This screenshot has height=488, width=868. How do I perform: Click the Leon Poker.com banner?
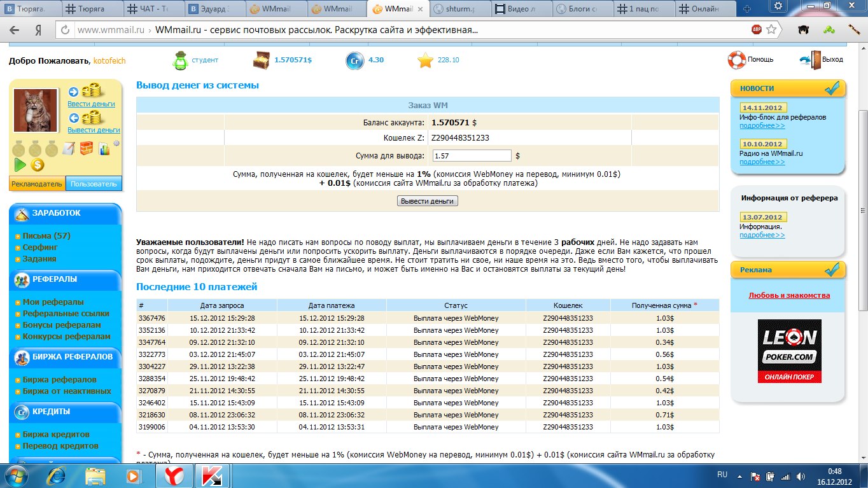coord(790,351)
